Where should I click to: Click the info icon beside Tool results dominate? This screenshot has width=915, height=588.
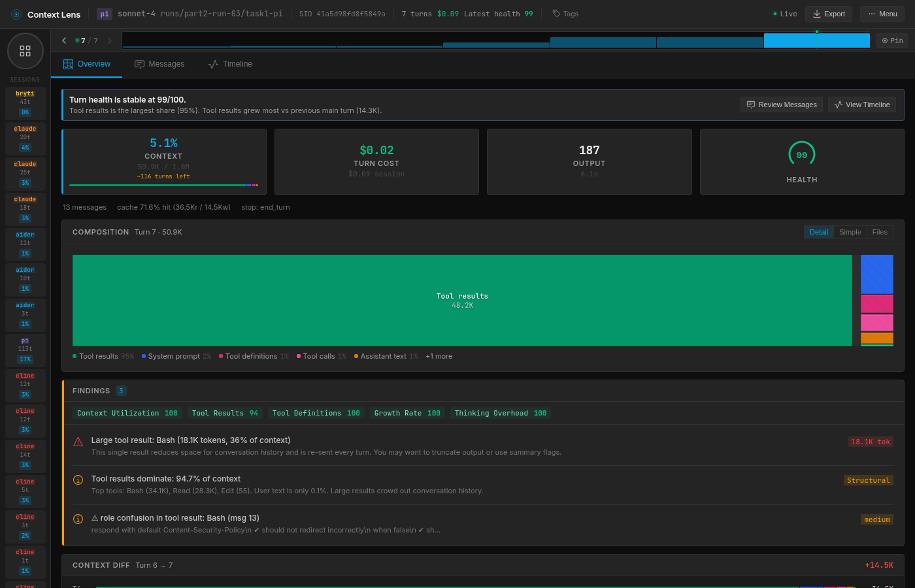(x=78, y=480)
